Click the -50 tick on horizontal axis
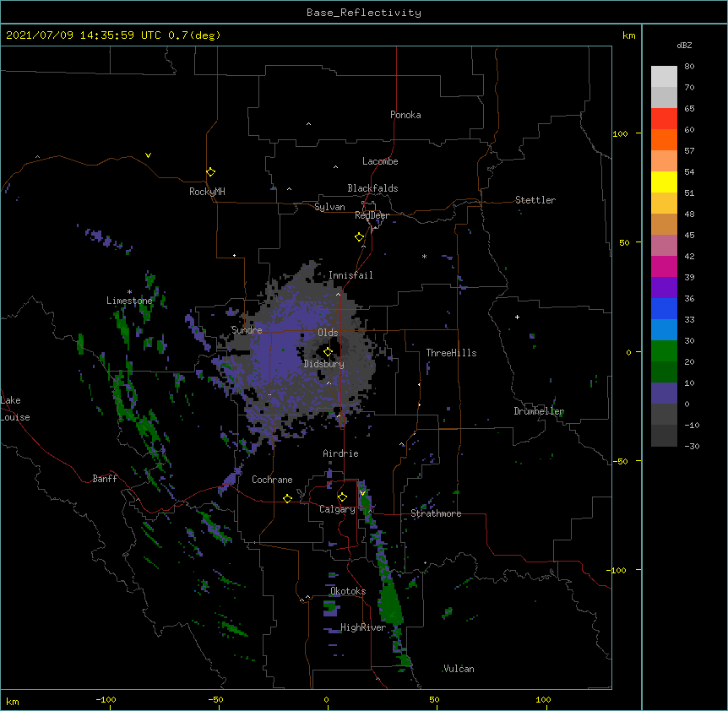This screenshot has height=711, width=728. (x=215, y=699)
